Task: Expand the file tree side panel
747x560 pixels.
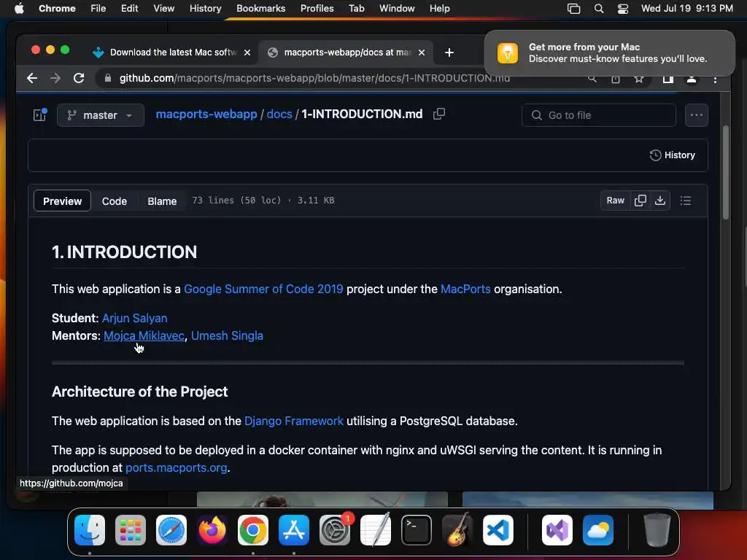Action: click(40, 114)
